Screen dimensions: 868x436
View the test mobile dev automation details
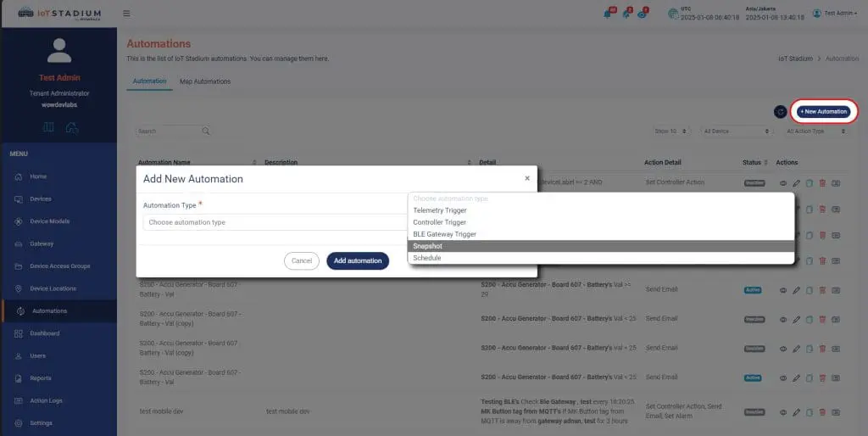click(x=783, y=411)
